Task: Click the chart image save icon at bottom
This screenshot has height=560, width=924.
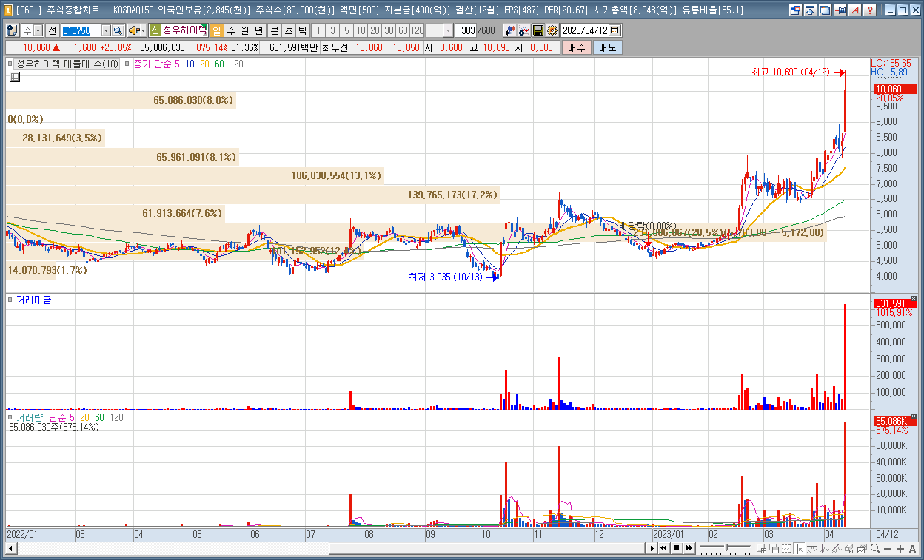Action: pyautogui.click(x=862, y=548)
